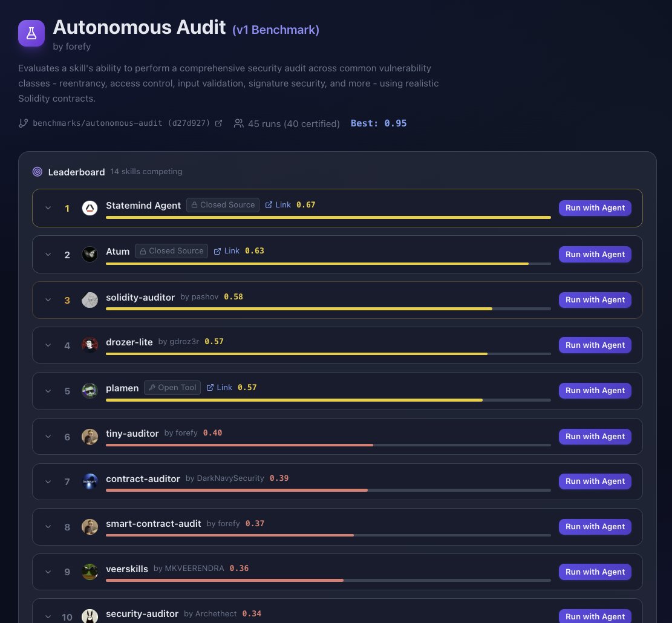The width and height of the screenshot is (672, 623).
Task: Open Statemind Agent avatar
Action: [x=90, y=208]
